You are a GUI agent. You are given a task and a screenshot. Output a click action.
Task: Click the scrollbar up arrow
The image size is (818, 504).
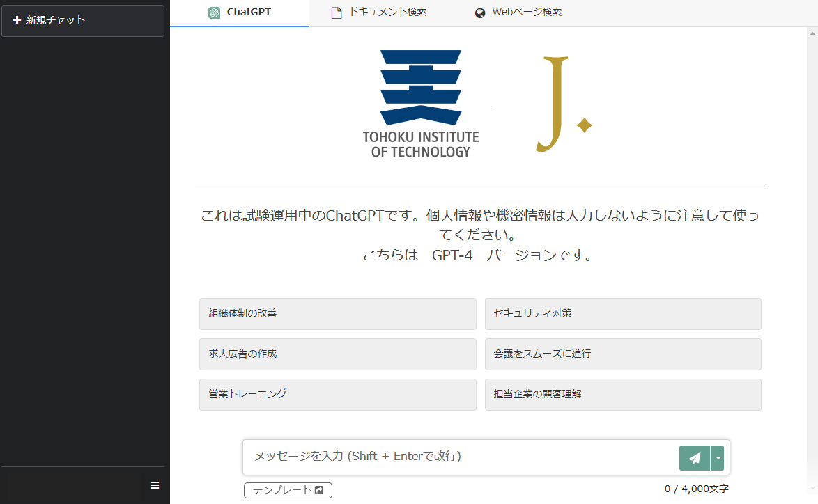tap(812, 33)
